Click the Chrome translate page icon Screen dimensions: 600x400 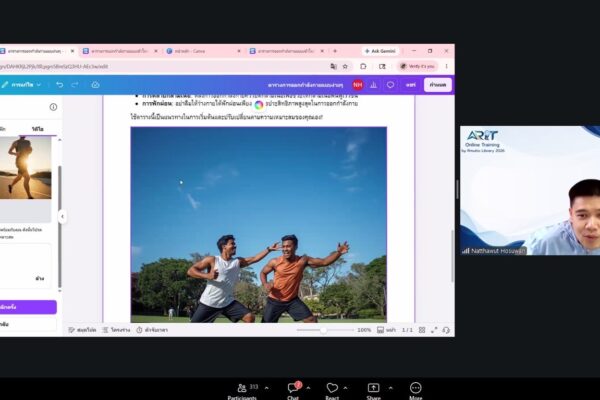coord(333,66)
